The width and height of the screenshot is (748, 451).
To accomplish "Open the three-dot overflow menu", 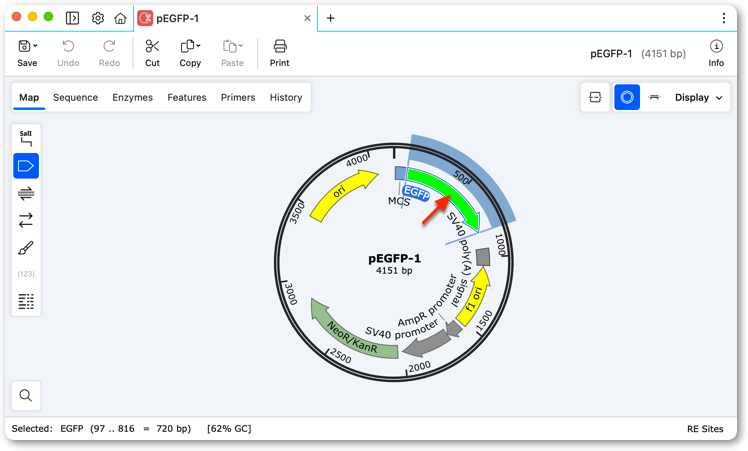I will (x=724, y=18).
